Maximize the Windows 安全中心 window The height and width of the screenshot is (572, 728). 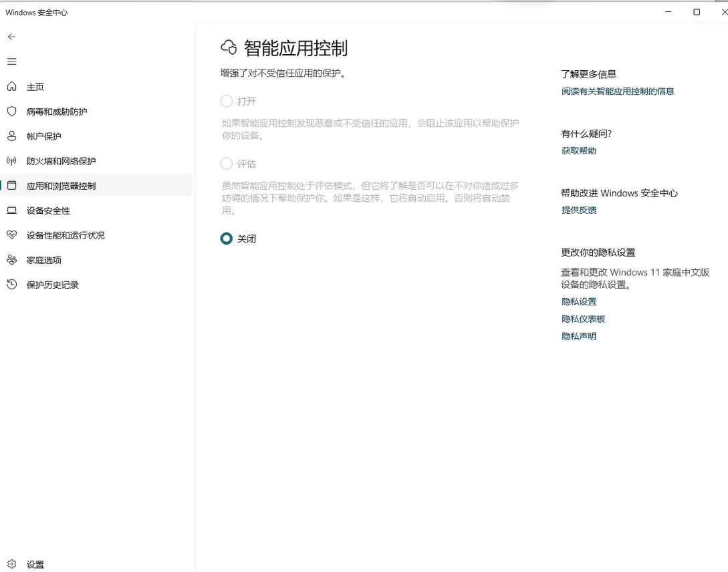(x=697, y=12)
